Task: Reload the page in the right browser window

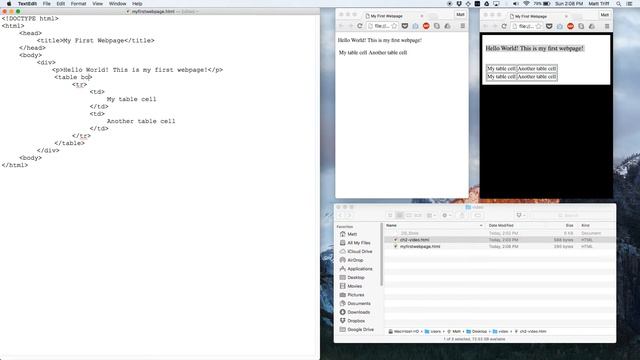Action: tap(504, 26)
